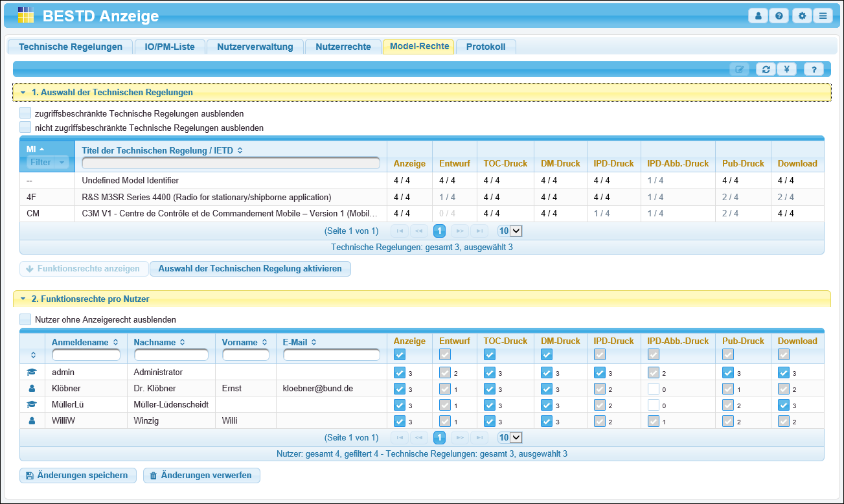Sort regulations by Titel der Technischen Regelung
The height and width of the screenshot is (504, 844).
click(x=240, y=150)
